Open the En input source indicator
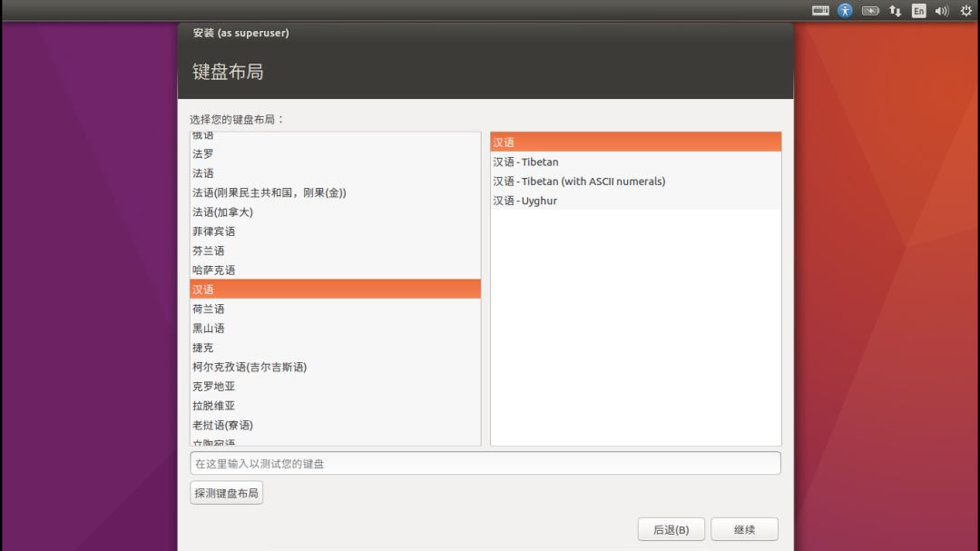The width and height of the screenshot is (980, 551). tap(918, 11)
